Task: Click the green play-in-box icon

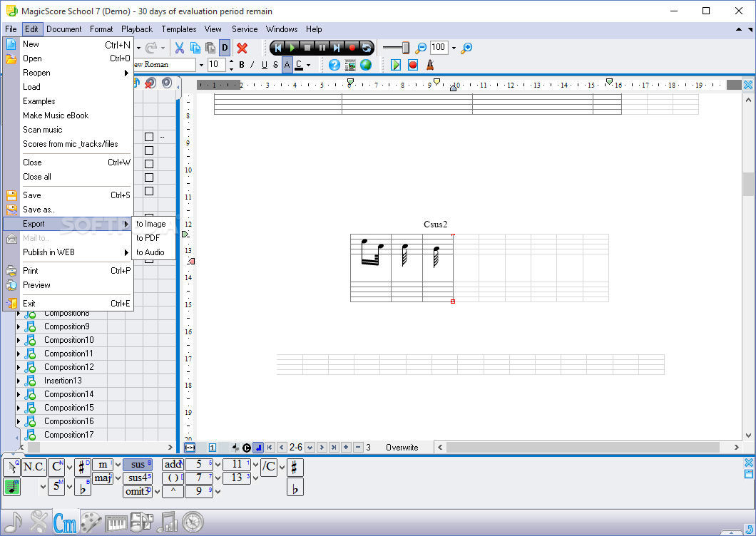Action: coord(396,65)
